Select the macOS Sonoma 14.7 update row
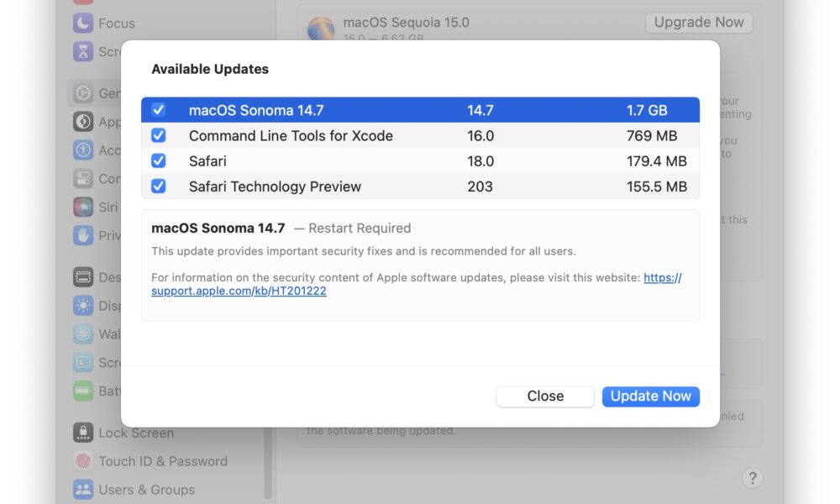840x504 pixels. (x=420, y=110)
